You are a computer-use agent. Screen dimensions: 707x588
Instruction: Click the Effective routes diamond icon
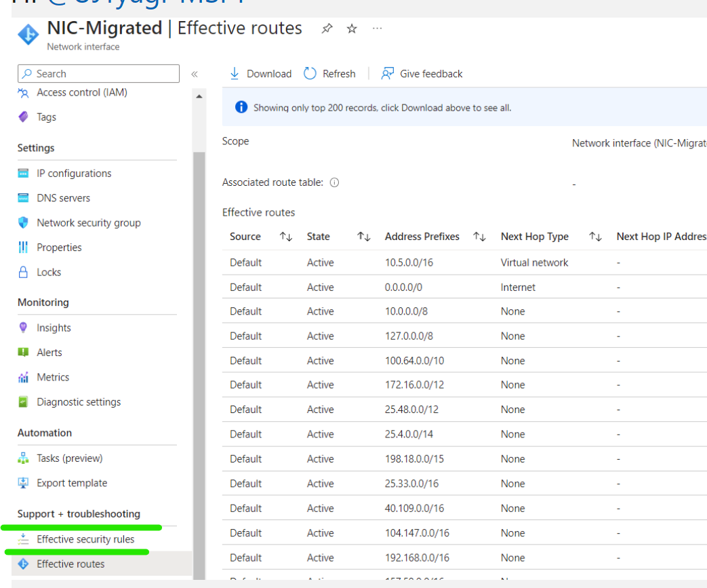click(23, 564)
